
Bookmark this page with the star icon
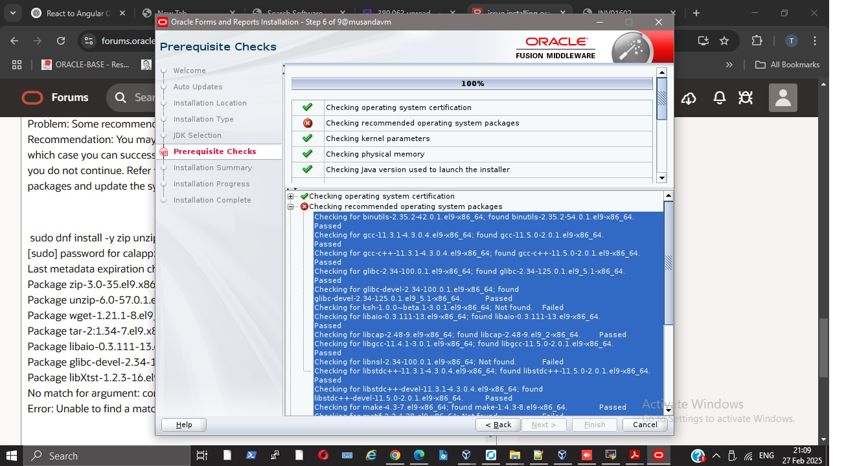tap(724, 41)
